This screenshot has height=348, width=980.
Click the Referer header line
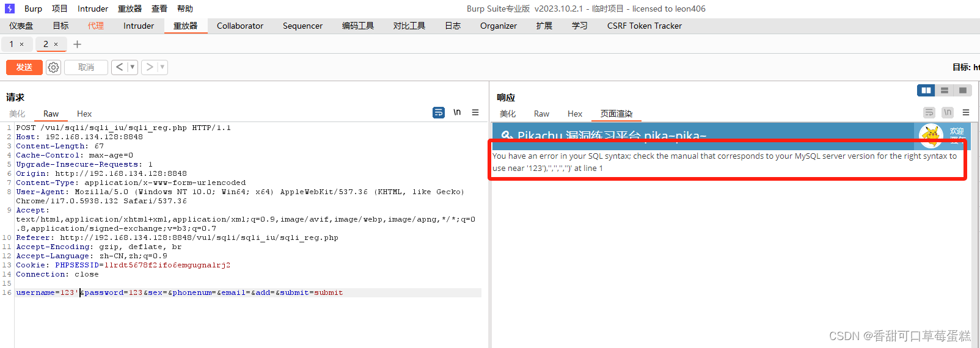177,237
